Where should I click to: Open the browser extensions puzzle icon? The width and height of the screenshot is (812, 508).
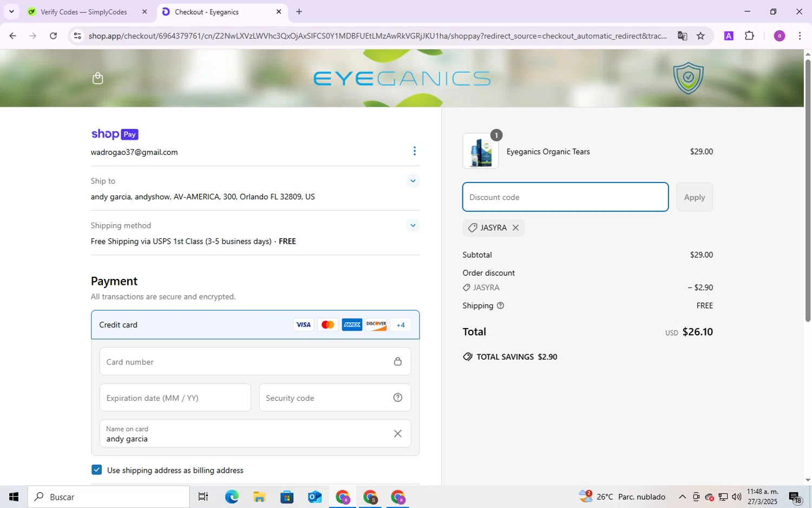(749, 36)
